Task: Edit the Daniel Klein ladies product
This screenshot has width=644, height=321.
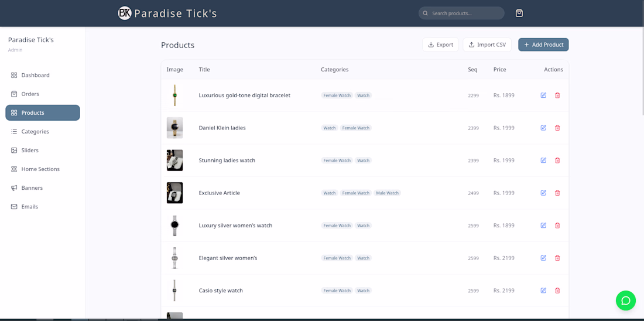Action: pyautogui.click(x=543, y=128)
